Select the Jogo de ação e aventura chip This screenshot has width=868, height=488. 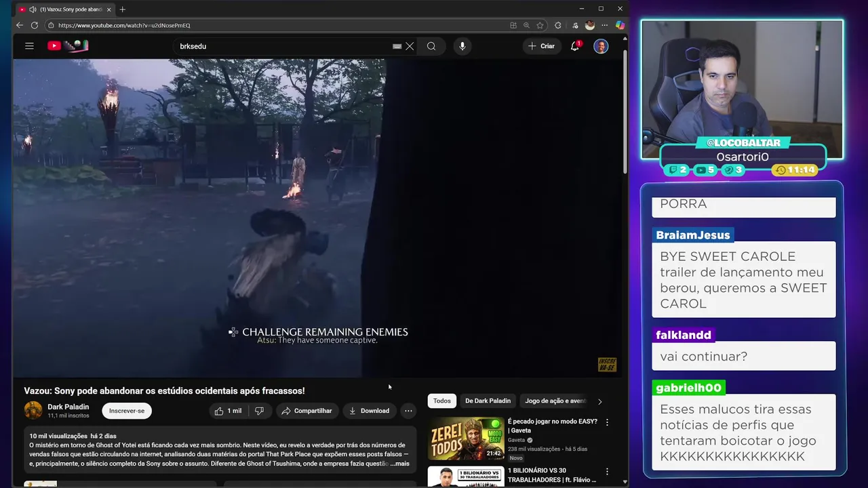(x=555, y=401)
